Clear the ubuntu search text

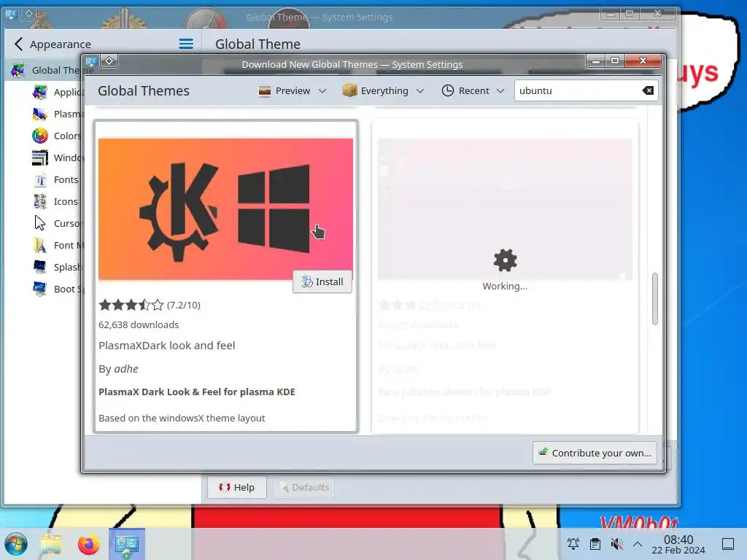point(648,90)
